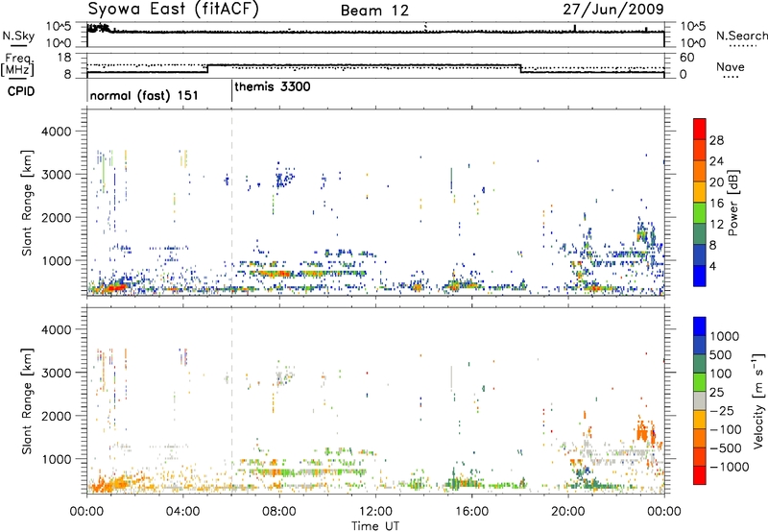Select the "N.Search" legend label
This screenshot has height=532, width=768.
click(741, 36)
